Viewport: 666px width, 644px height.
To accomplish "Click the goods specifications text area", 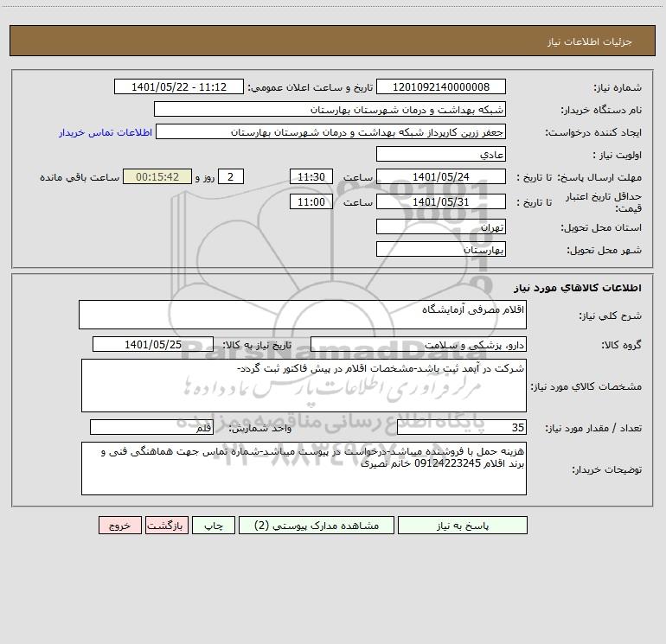I will [304, 386].
